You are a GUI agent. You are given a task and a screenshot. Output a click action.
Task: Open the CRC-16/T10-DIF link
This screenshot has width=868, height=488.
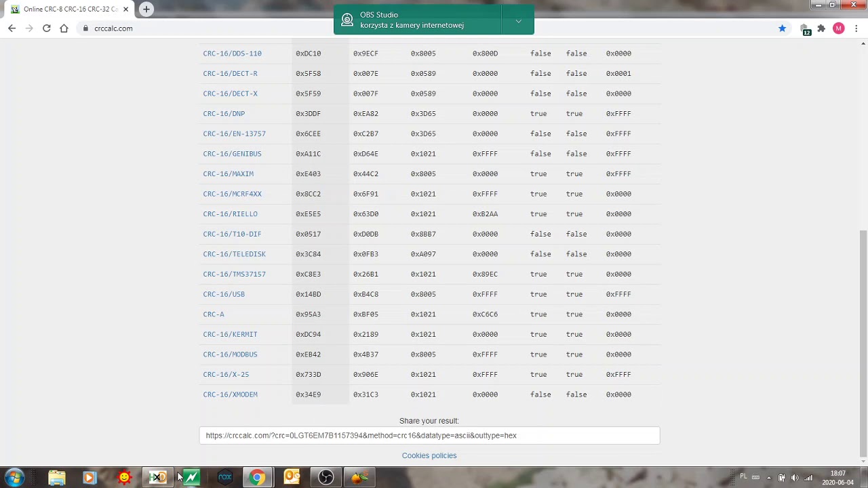[232, 234]
